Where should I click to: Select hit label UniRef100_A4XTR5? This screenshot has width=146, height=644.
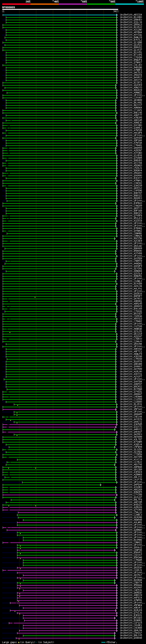[131, 457]
